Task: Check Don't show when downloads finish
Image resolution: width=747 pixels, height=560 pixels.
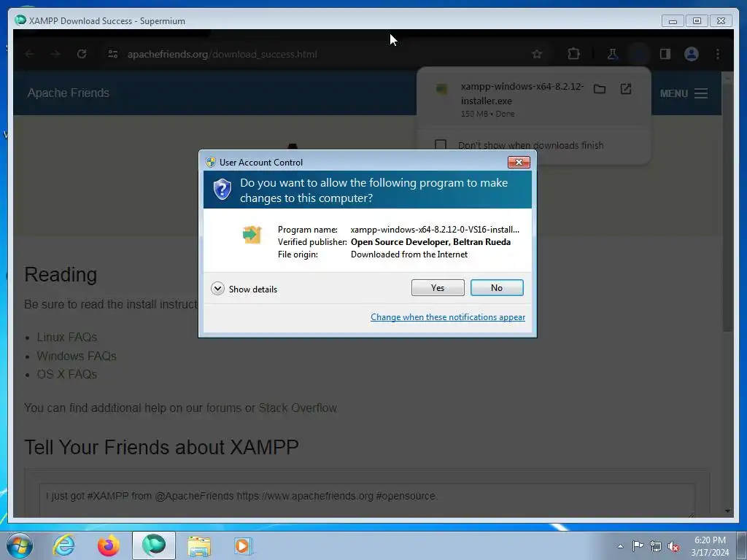Action: click(x=441, y=145)
